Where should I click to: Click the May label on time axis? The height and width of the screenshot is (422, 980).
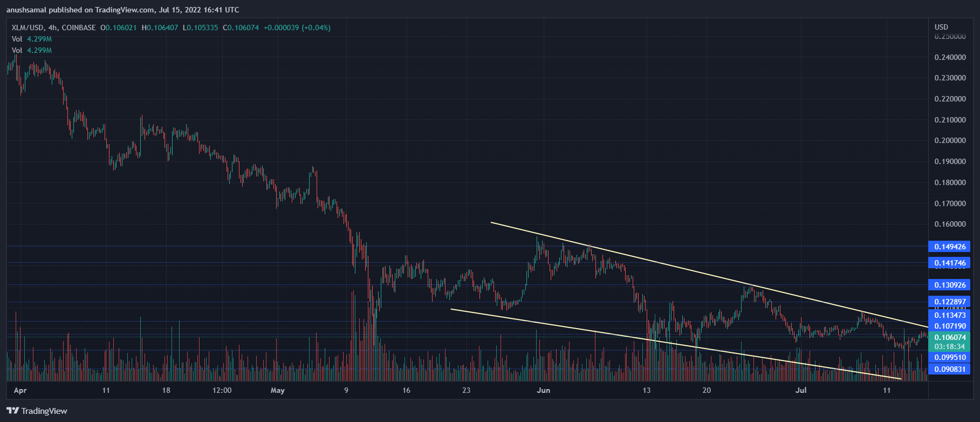click(x=278, y=390)
